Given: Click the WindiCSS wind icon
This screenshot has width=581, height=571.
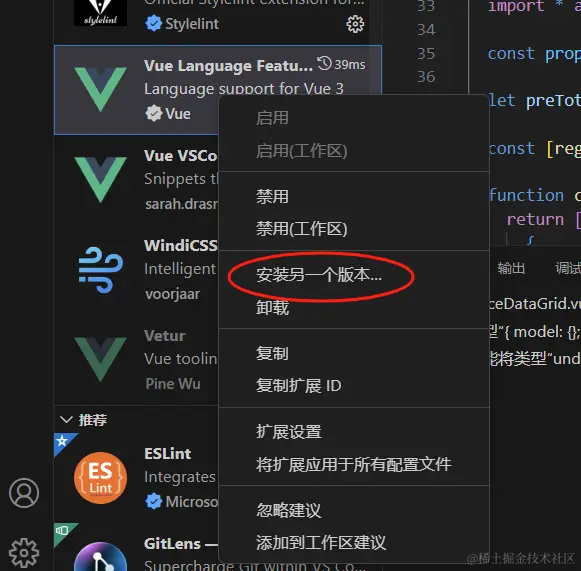Looking at the screenshot, I should (100, 270).
